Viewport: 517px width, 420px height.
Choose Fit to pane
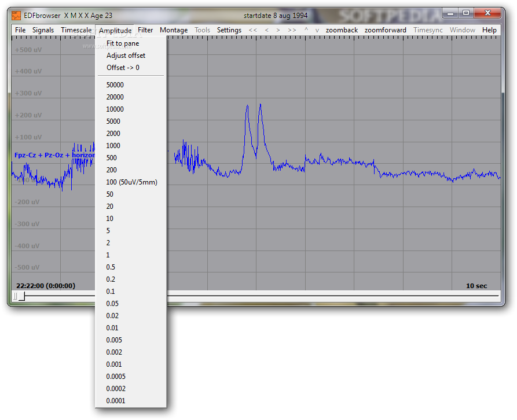[131, 43]
